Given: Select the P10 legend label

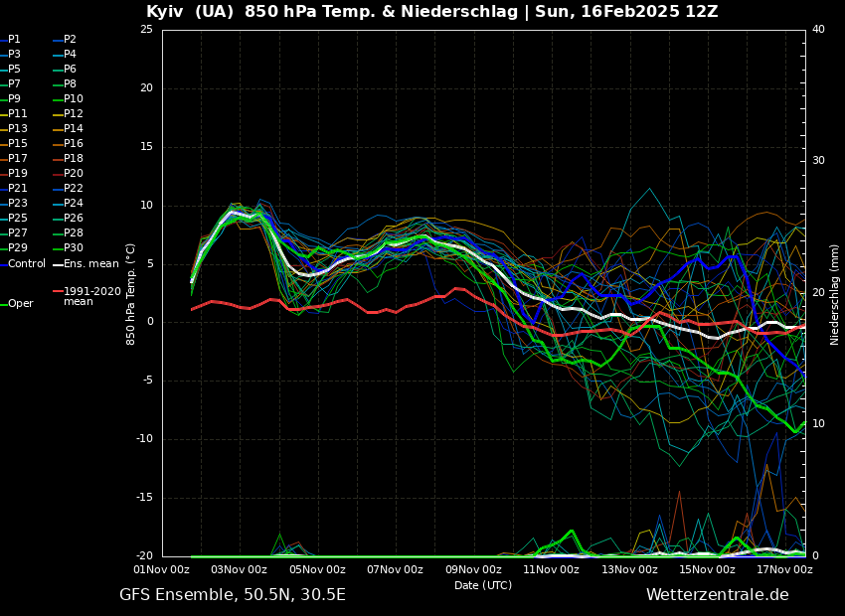Looking at the screenshot, I should click(74, 99).
